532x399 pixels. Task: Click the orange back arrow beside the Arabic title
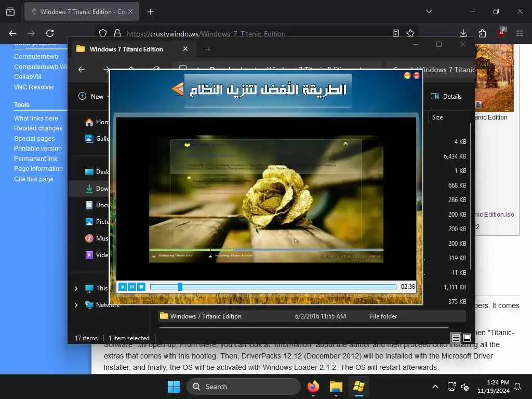(178, 89)
